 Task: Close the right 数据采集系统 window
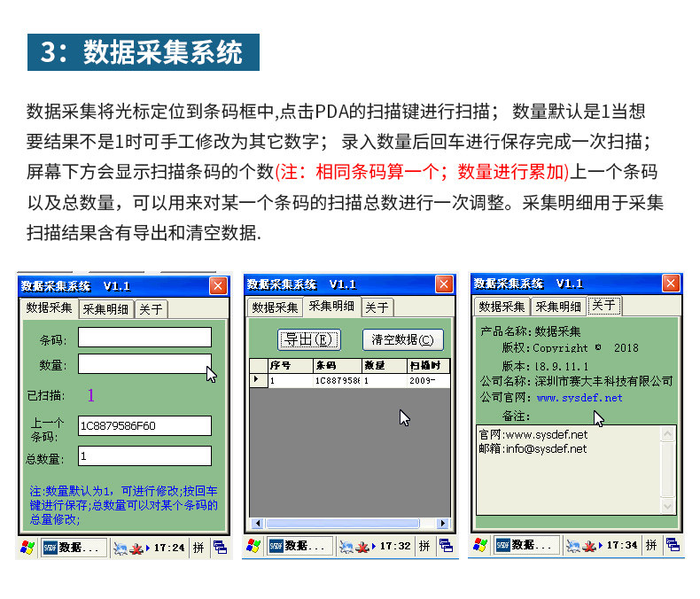(x=671, y=283)
